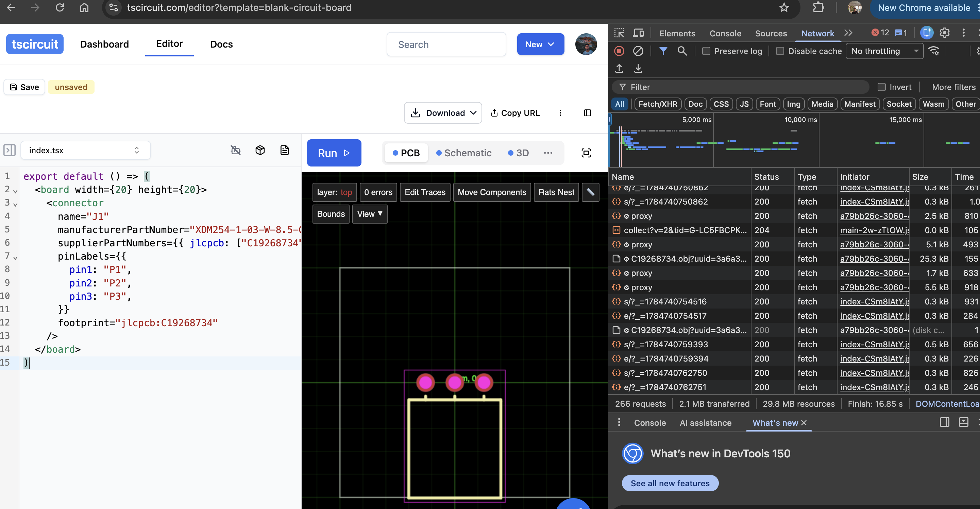Collapse the file sidebar panel icon
Screen dimensions: 980x509
coord(10,150)
